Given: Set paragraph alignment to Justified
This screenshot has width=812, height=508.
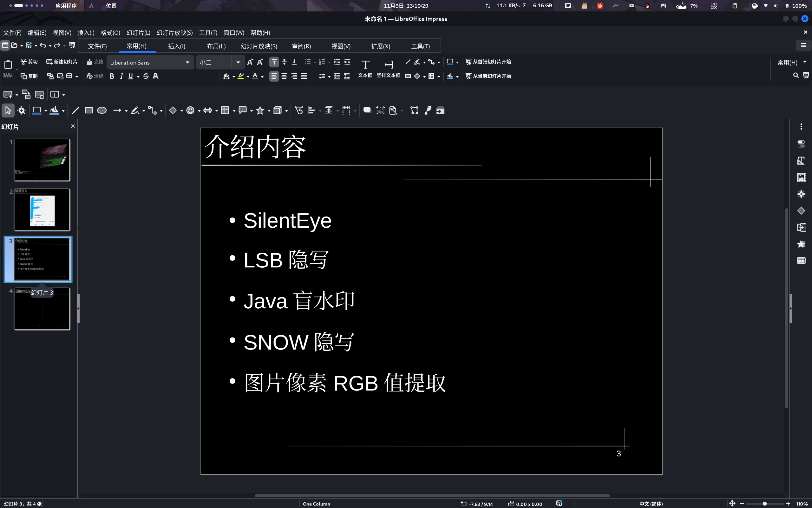Looking at the screenshot, I should (x=304, y=76).
